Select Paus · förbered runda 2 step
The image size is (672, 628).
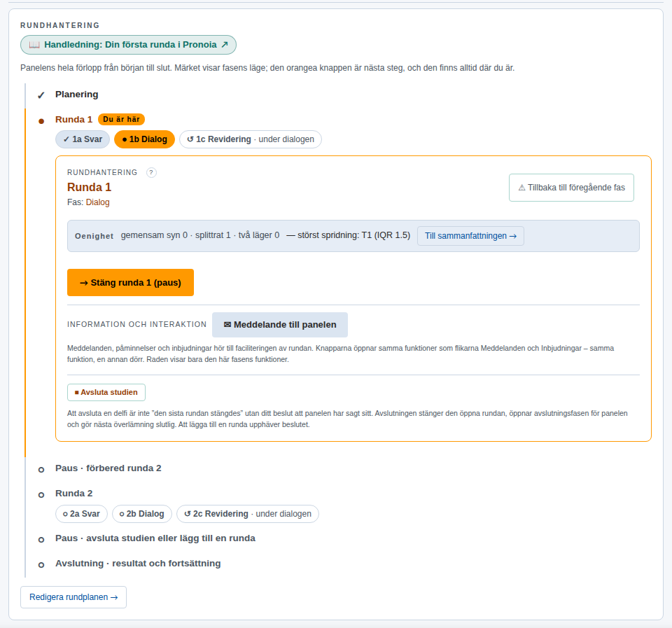point(108,468)
